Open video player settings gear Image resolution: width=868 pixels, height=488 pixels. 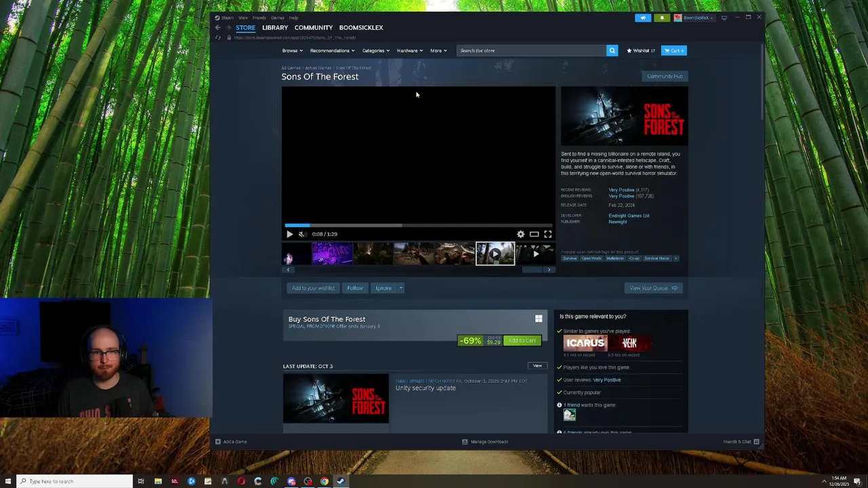coord(521,234)
